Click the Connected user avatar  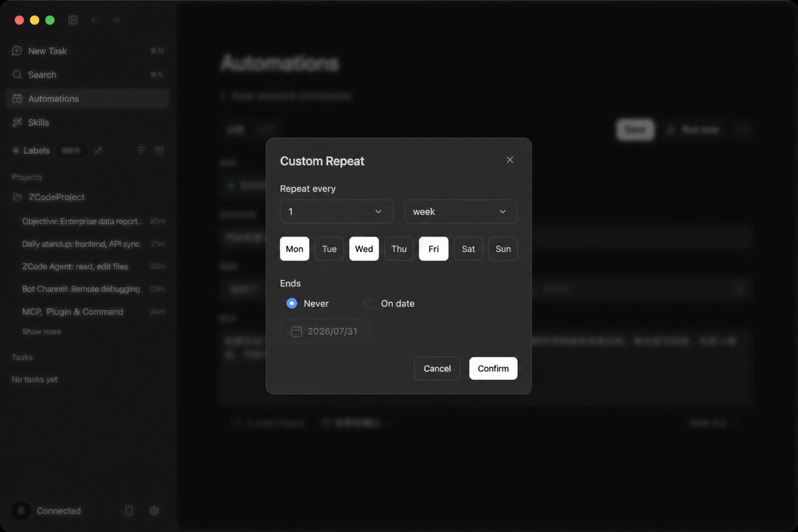click(21, 511)
